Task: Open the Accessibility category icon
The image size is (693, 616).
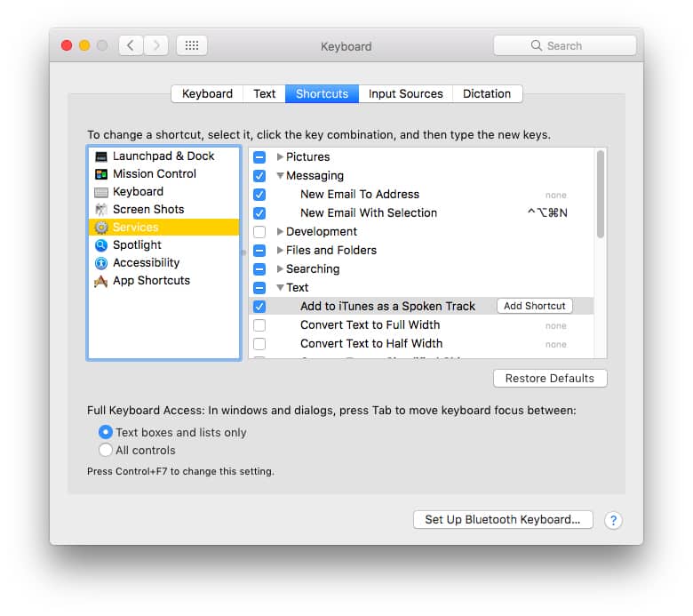Action: tap(101, 263)
